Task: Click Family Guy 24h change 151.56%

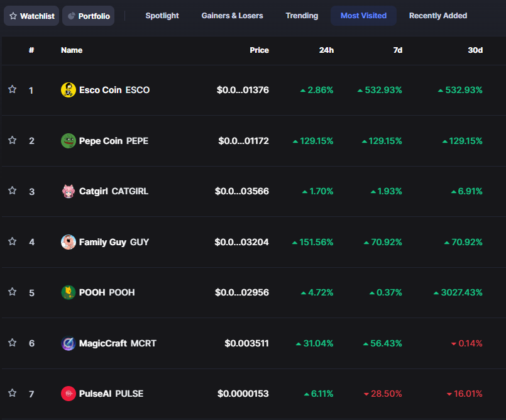Action: click(312, 242)
